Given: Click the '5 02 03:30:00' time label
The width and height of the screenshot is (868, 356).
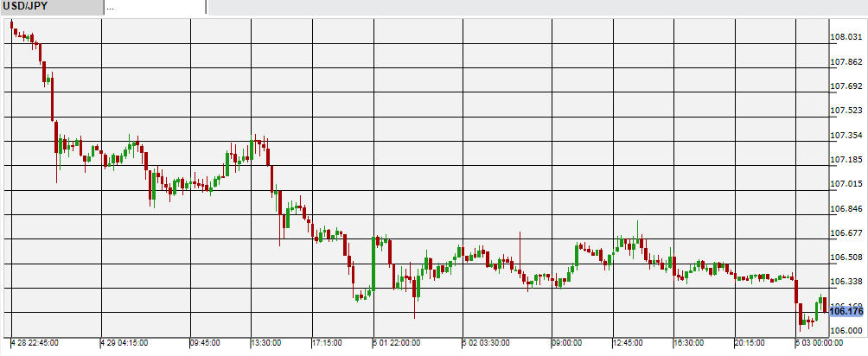Looking at the screenshot, I should pos(487,343).
